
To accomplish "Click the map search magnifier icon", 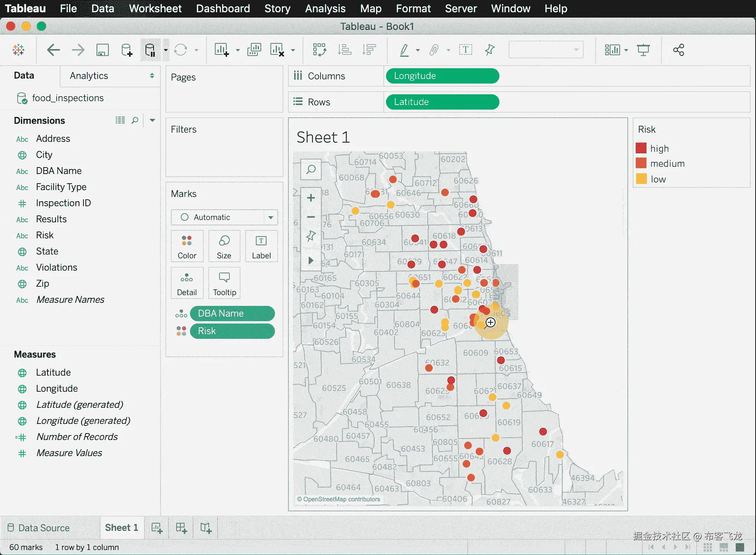I will (x=311, y=169).
